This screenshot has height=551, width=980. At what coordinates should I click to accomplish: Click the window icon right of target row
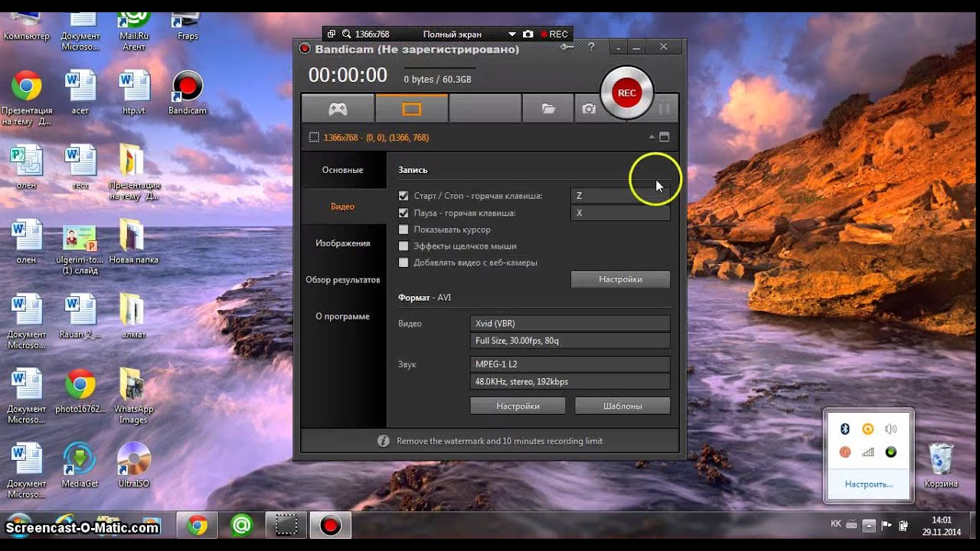tap(664, 137)
